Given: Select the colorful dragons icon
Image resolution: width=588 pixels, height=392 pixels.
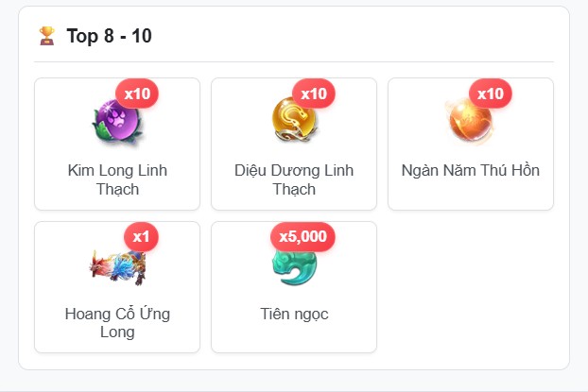Looking at the screenshot, I should (x=117, y=266).
